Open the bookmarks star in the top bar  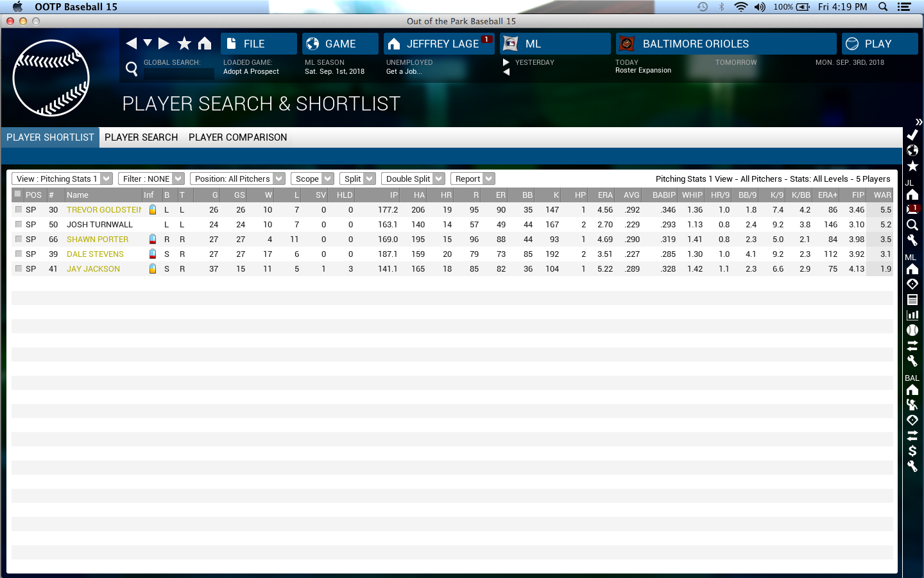tap(184, 43)
